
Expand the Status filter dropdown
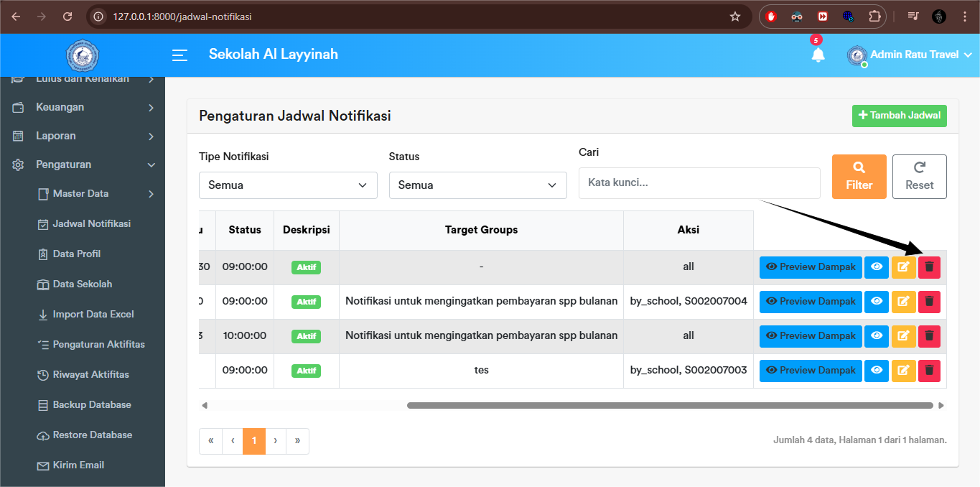477,185
